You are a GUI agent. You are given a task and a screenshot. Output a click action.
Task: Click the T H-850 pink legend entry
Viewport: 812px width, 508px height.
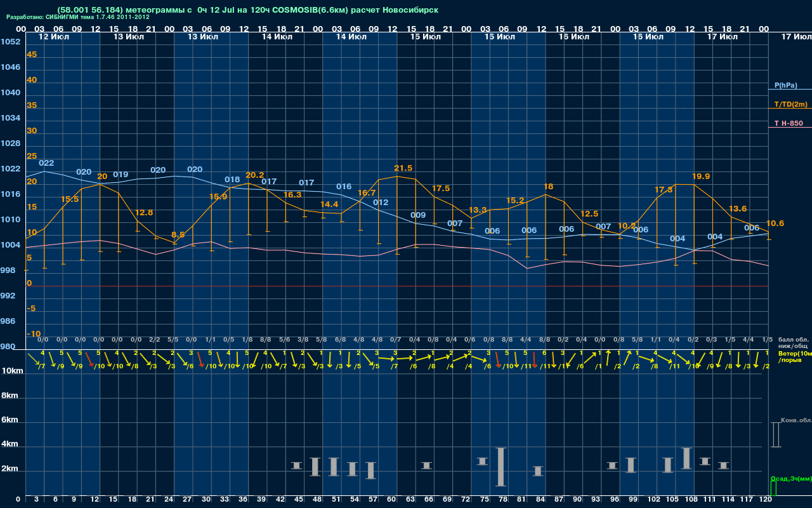[789, 123]
